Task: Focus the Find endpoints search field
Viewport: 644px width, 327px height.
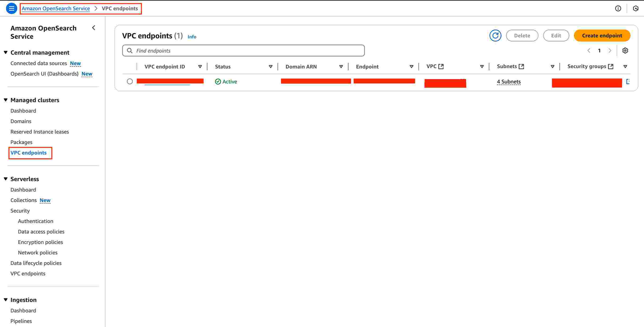Action: click(x=244, y=51)
